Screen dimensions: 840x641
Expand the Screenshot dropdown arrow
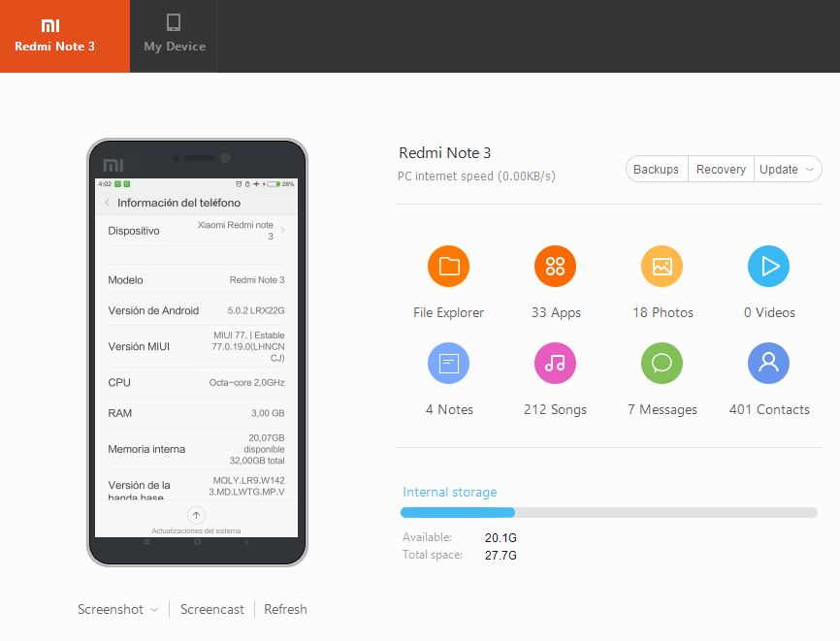(x=154, y=610)
